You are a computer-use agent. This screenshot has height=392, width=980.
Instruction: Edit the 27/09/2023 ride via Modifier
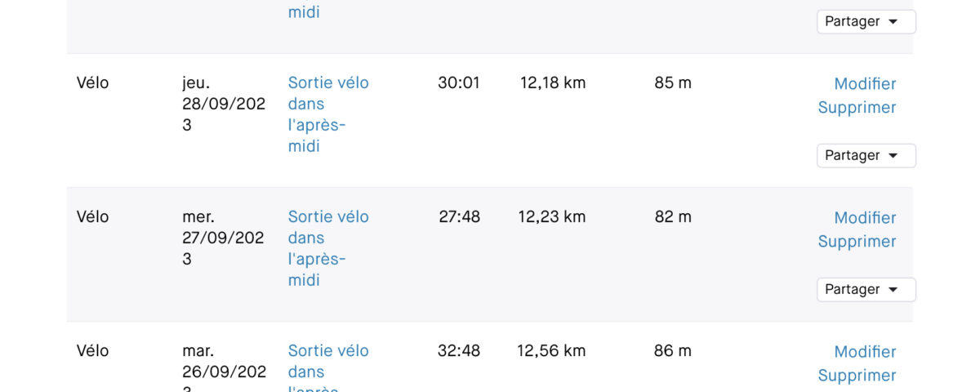tap(865, 217)
